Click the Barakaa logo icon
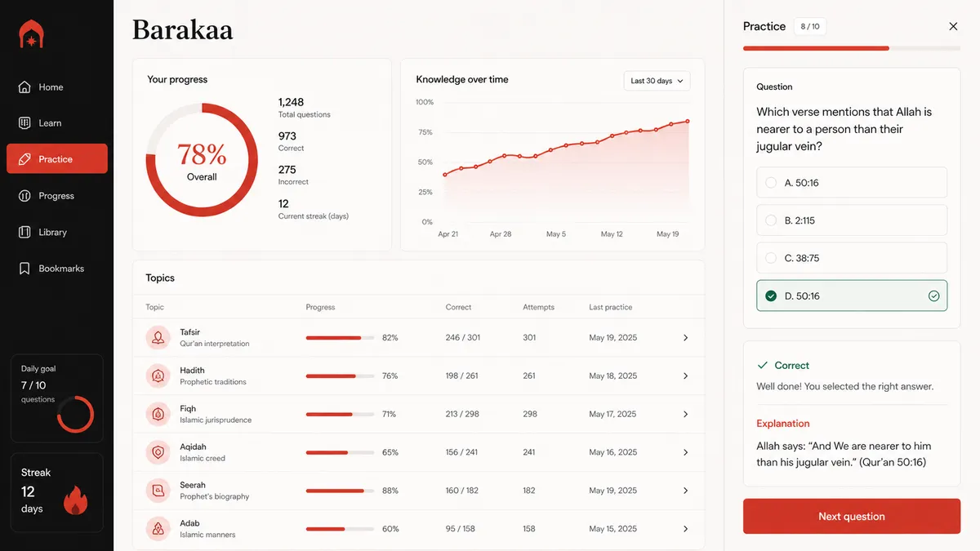 click(31, 34)
